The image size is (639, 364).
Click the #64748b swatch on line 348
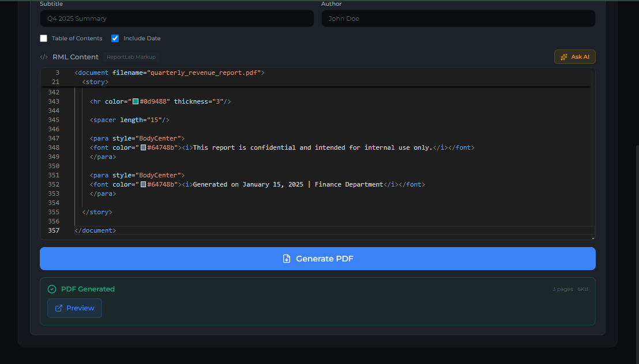144,147
